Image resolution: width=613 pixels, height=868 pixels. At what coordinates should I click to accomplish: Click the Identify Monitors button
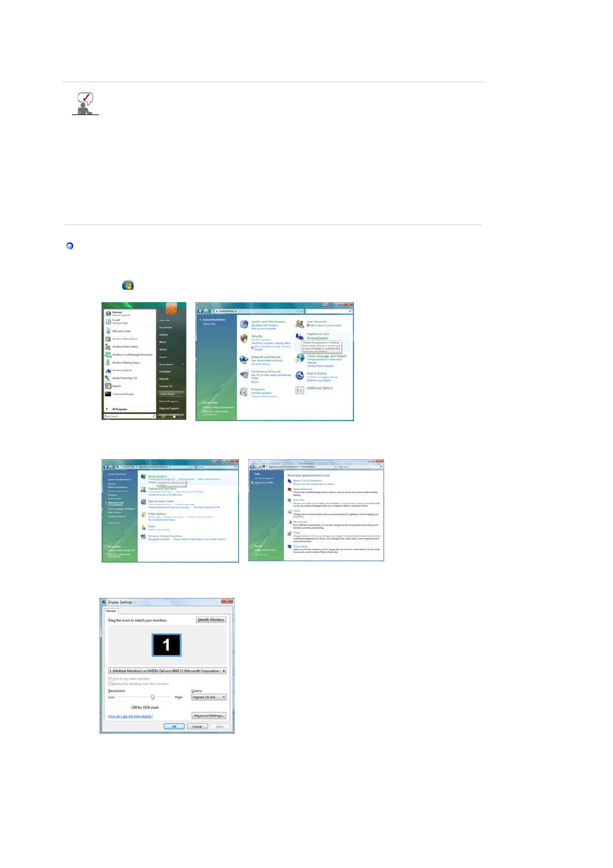(x=211, y=620)
